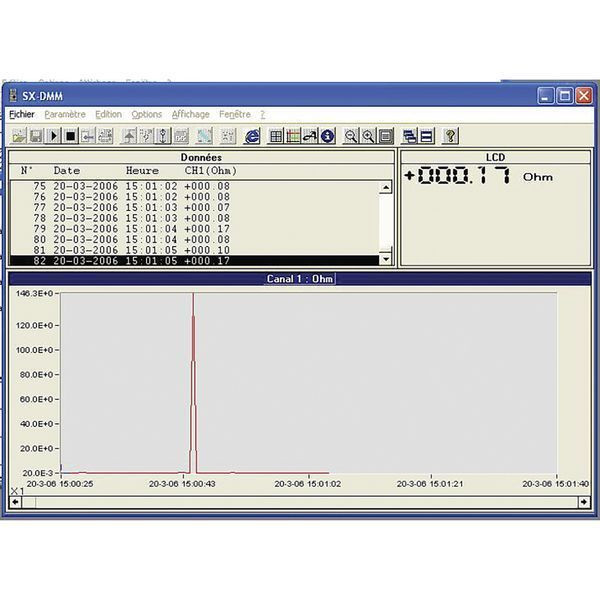Click the graph horizontal scrollbar right arrow
Screen dimensions: 600x600
click(584, 501)
